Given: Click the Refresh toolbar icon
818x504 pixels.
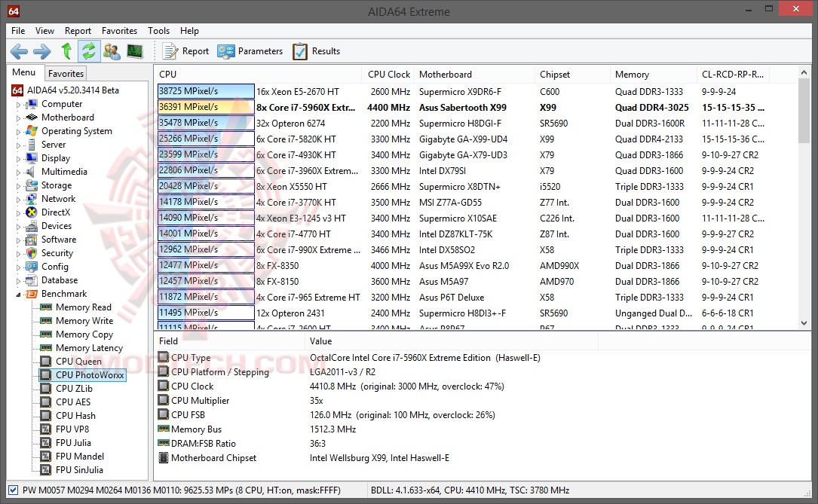Looking at the screenshot, I should (89, 51).
